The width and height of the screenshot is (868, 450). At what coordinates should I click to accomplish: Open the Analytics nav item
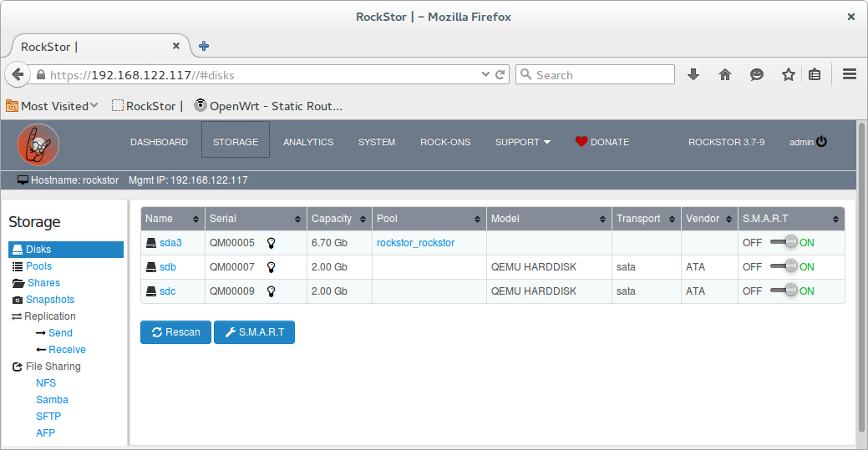(308, 142)
